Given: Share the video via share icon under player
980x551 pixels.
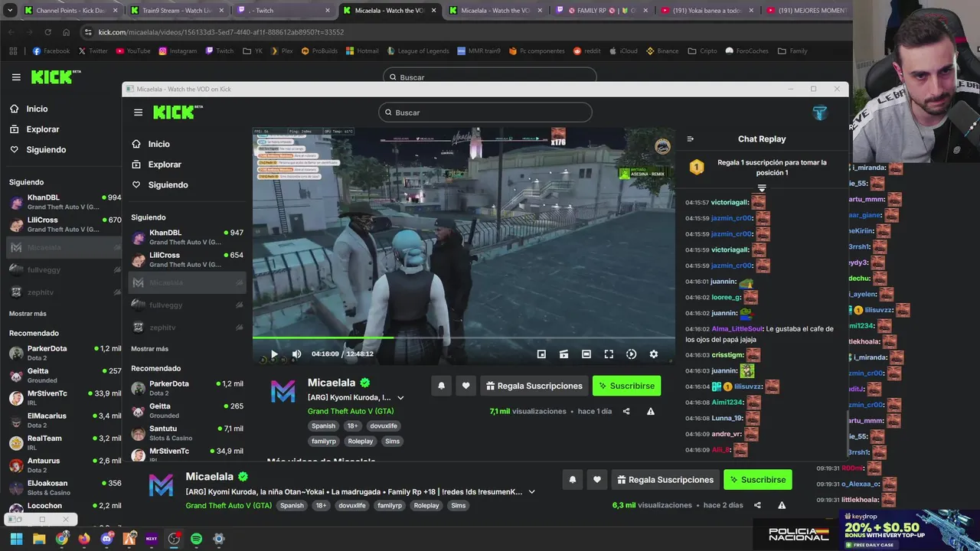Looking at the screenshot, I should 626,411.
